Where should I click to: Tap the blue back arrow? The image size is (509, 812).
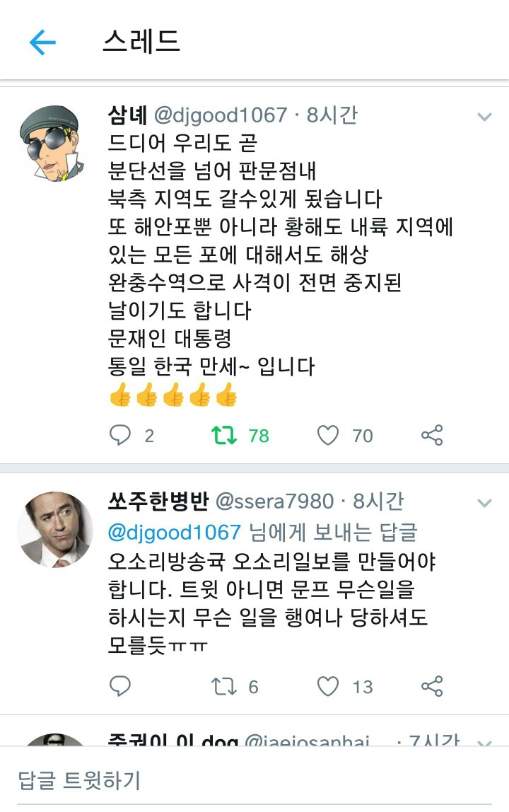[42, 42]
